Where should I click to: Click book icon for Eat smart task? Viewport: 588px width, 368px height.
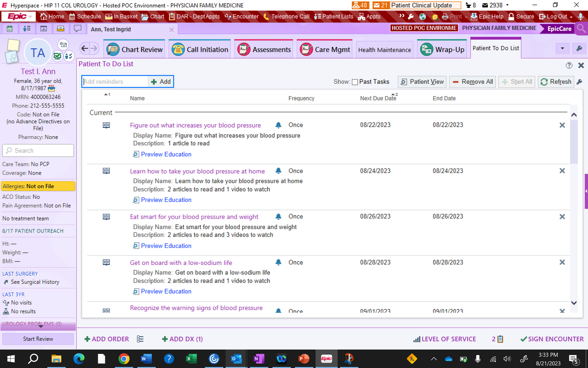106,216
